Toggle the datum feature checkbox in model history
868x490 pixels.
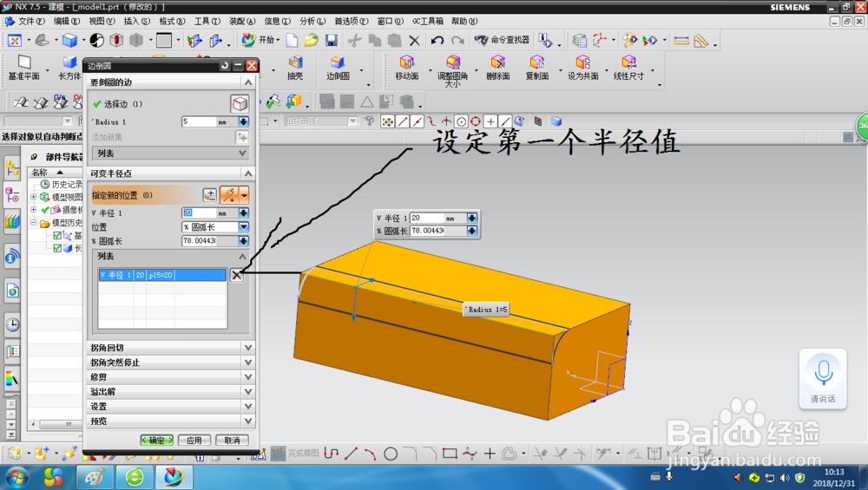click(57, 236)
